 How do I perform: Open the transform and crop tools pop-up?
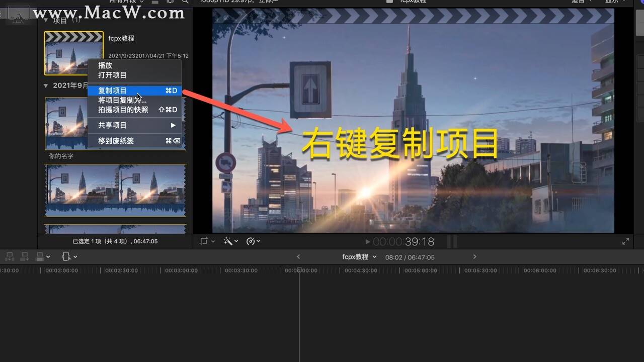207,241
